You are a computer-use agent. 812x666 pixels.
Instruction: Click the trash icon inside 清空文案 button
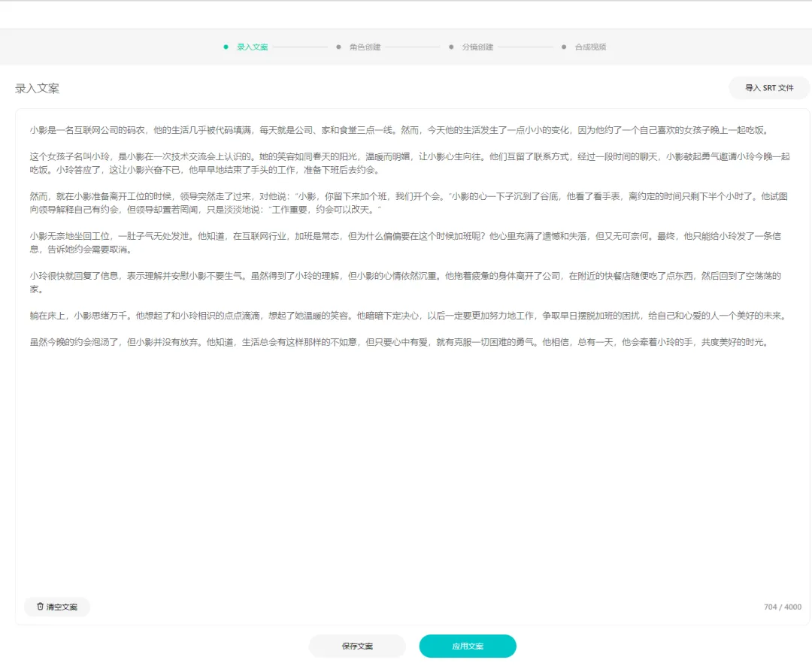click(x=40, y=607)
